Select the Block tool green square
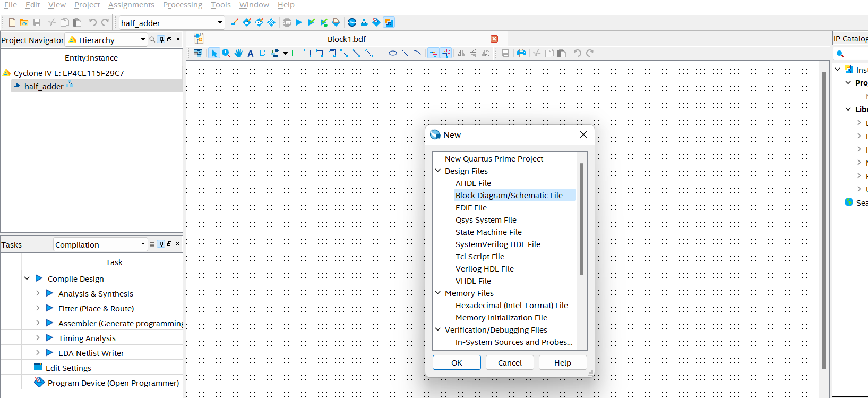The width and height of the screenshot is (868, 398). click(295, 53)
